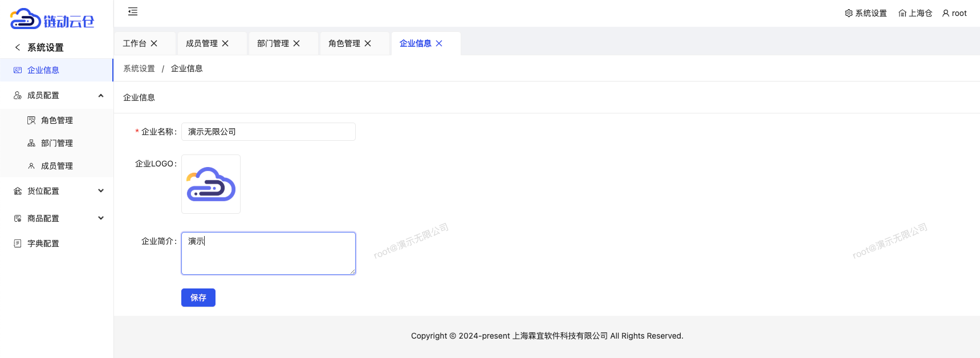Click the 成员管理 person icon

click(x=31, y=166)
